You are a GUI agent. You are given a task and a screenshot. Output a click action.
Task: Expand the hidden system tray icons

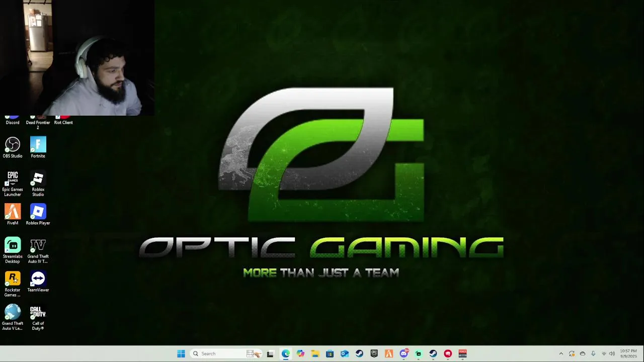pos(561,353)
